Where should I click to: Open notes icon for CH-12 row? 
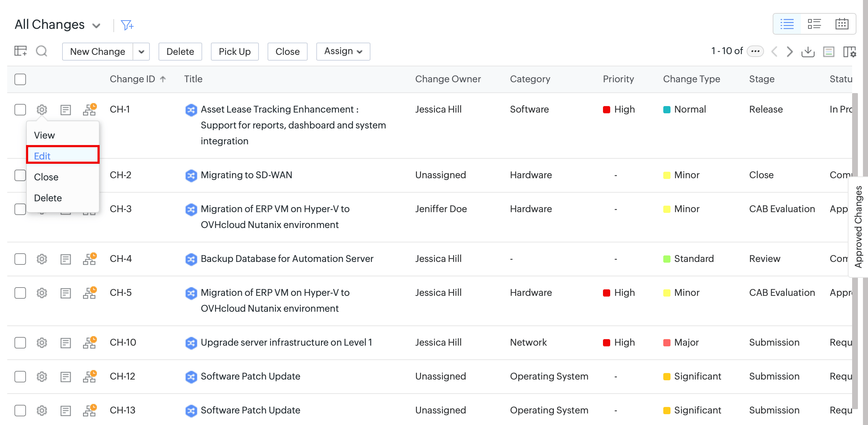pos(65,377)
